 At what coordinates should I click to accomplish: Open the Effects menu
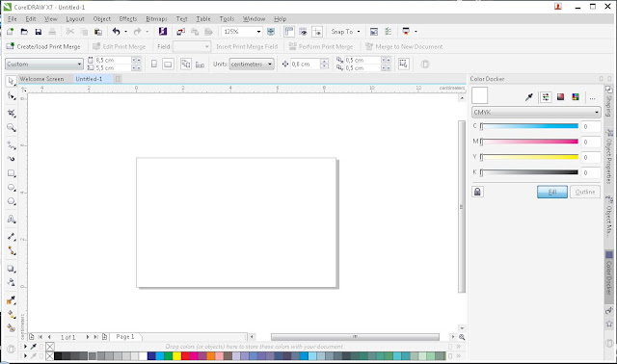click(128, 19)
